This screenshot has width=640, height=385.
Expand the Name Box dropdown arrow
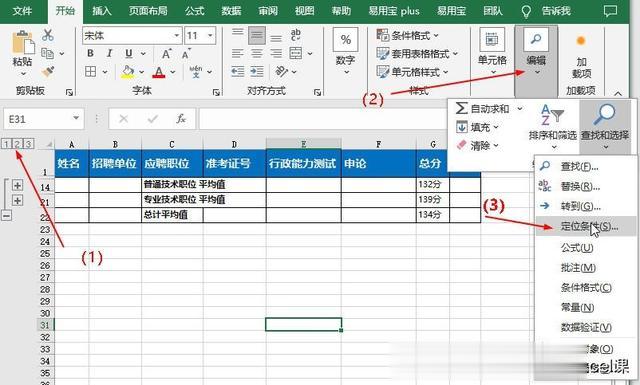click(76, 118)
